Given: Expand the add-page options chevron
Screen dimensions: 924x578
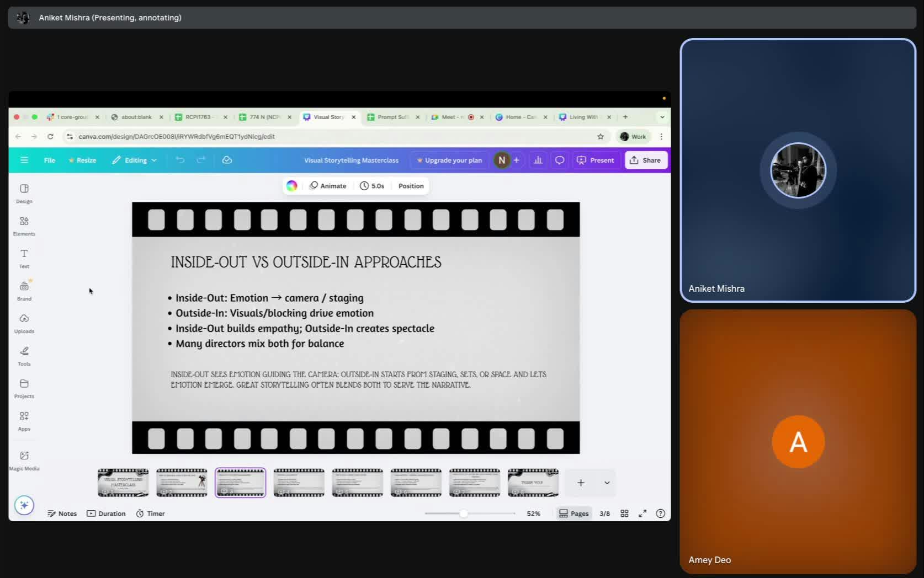Looking at the screenshot, I should pos(607,483).
